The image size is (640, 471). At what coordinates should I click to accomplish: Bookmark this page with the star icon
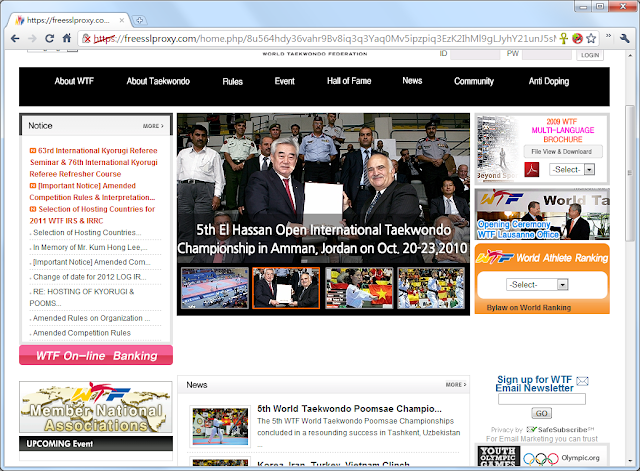[591, 38]
